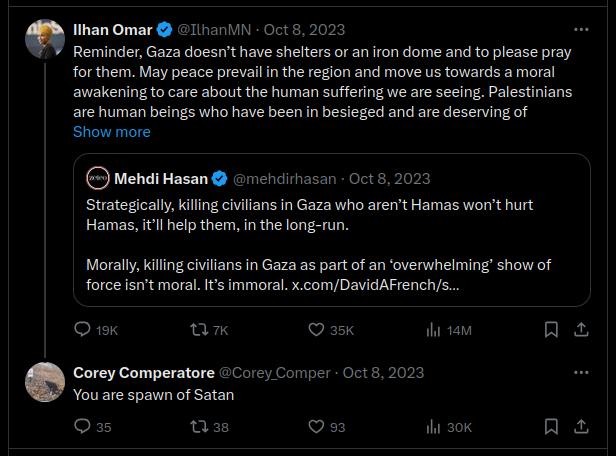Image resolution: width=616 pixels, height=456 pixels.
Task: Share Corey Comperatore's reply
Action: [582, 427]
